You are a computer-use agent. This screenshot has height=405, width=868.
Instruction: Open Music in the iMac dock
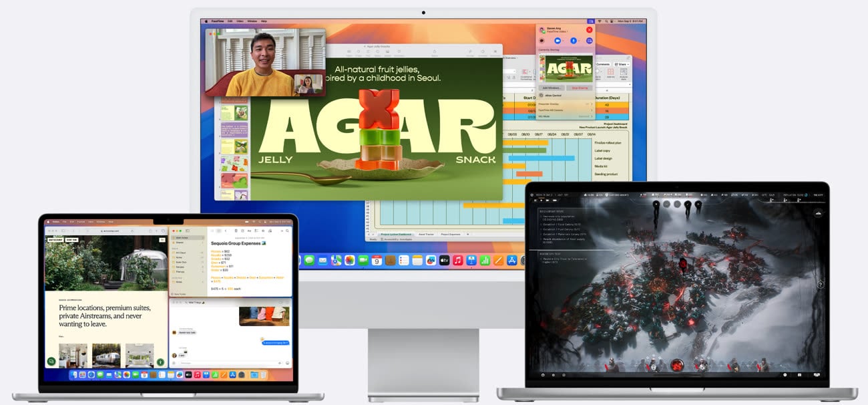tap(458, 260)
